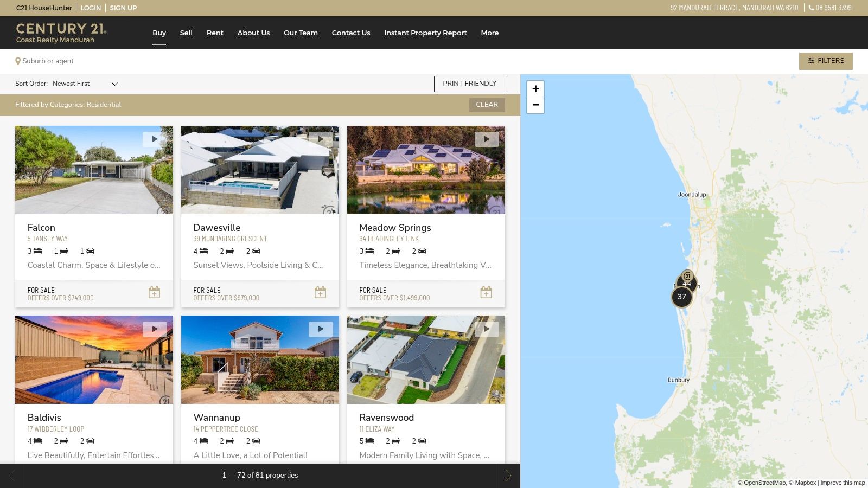Clear the Residential category filter
The width and height of the screenshot is (868, 488).
pos(487,105)
